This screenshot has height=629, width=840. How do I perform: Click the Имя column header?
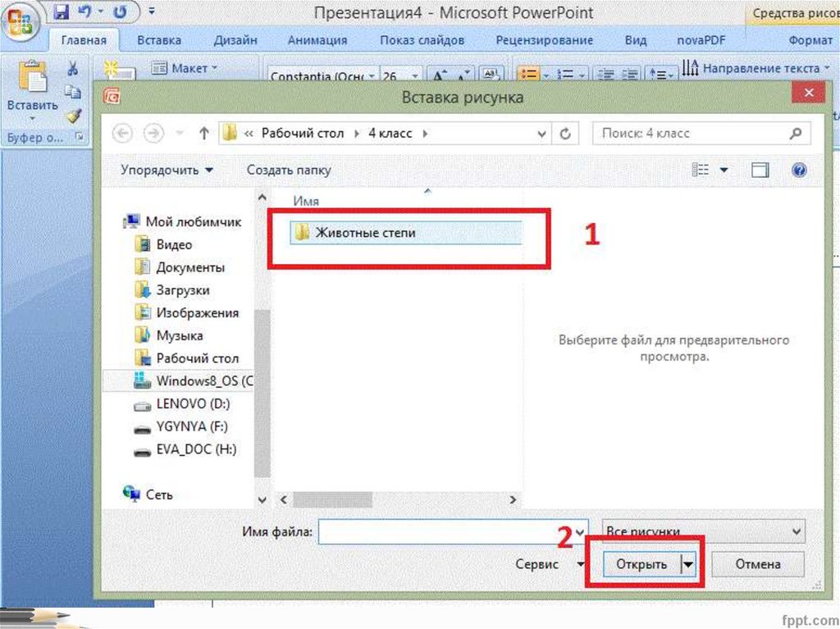[x=306, y=201]
